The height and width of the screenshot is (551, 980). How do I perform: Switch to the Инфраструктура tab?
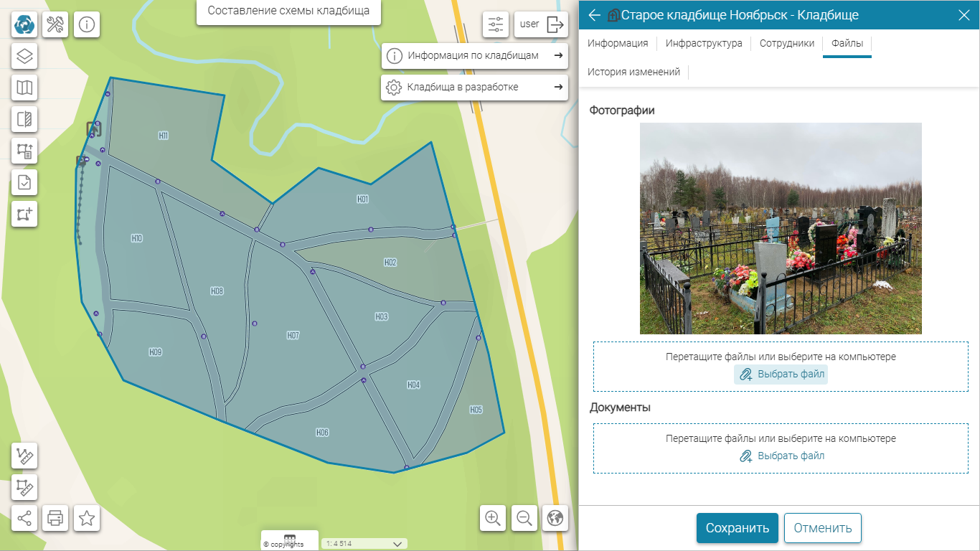click(704, 43)
